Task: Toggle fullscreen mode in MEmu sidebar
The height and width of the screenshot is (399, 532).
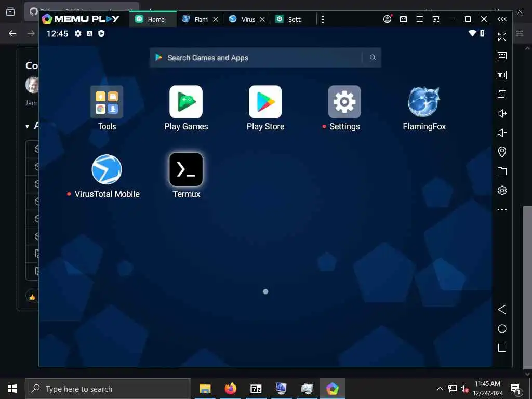Action: (502, 37)
